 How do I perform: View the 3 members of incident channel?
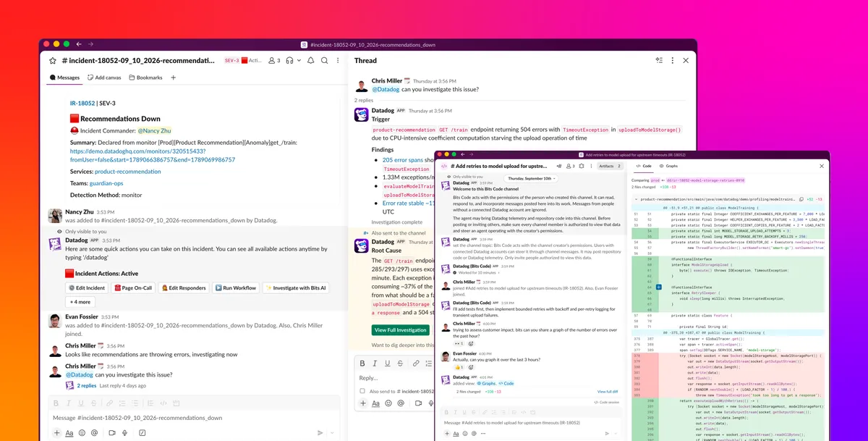tap(274, 61)
